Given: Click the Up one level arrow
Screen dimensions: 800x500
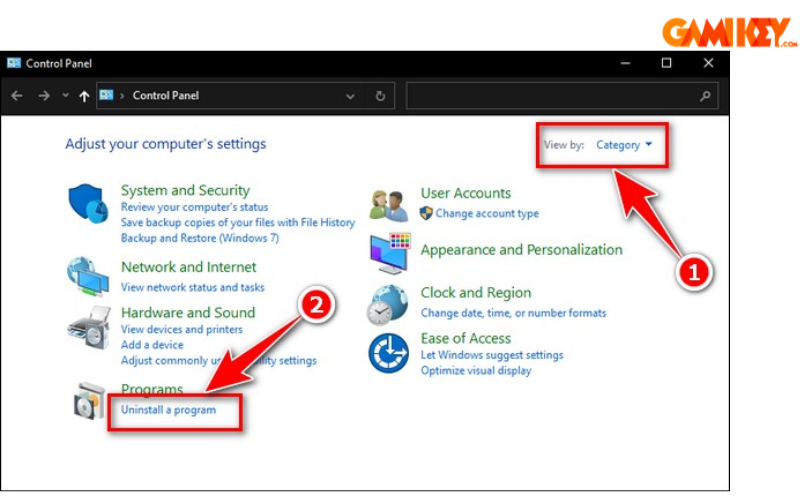Looking at the screenshot, I should (x=84, y=96).
